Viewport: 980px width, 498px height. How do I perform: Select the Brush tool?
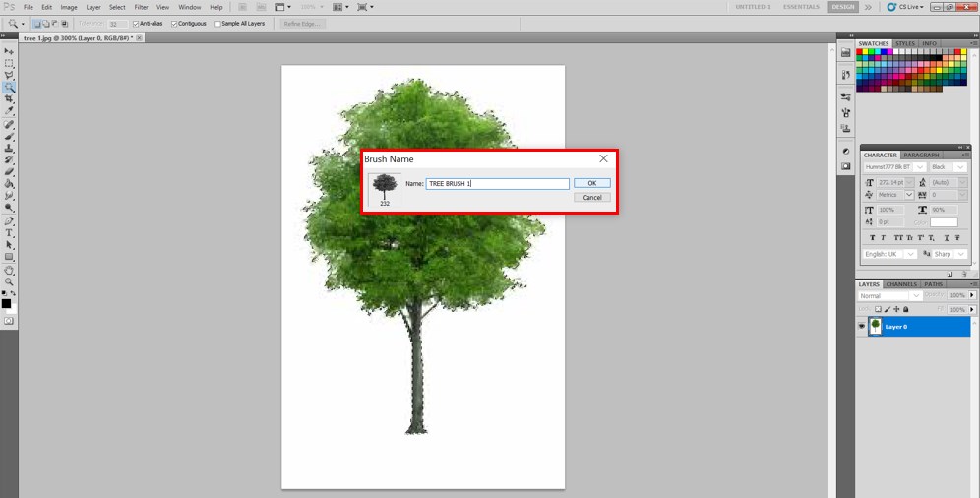9,136
